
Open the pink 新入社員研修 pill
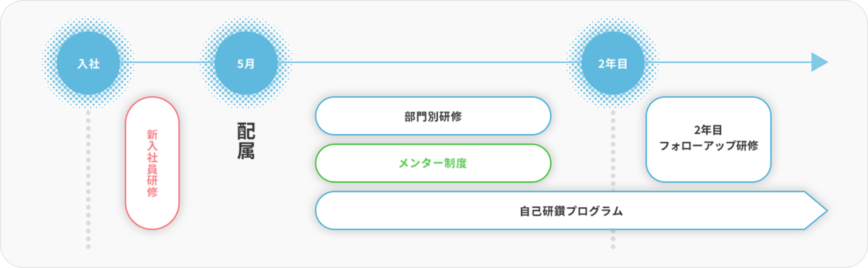click(x=152, y=163)
